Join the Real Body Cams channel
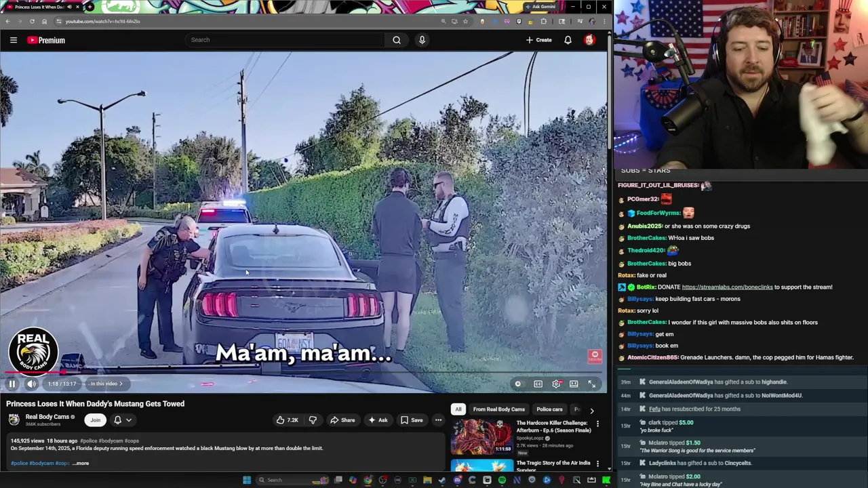 click(96, 420)
